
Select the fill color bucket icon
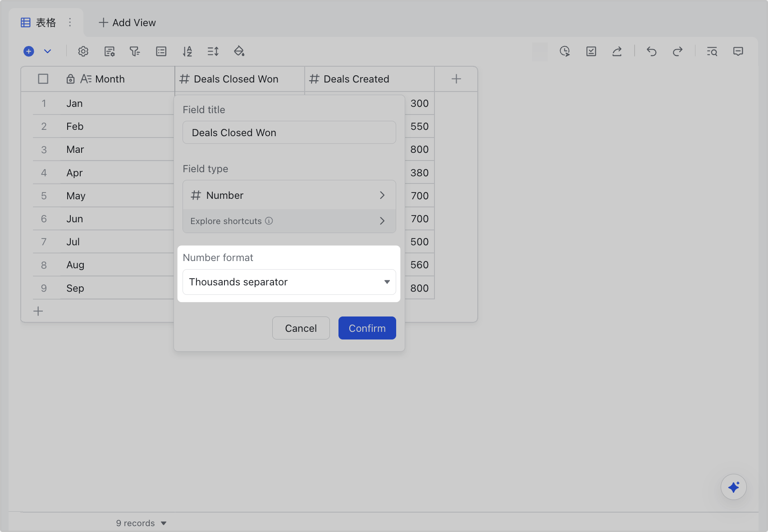pyautogui.click(x=239, y=51)
